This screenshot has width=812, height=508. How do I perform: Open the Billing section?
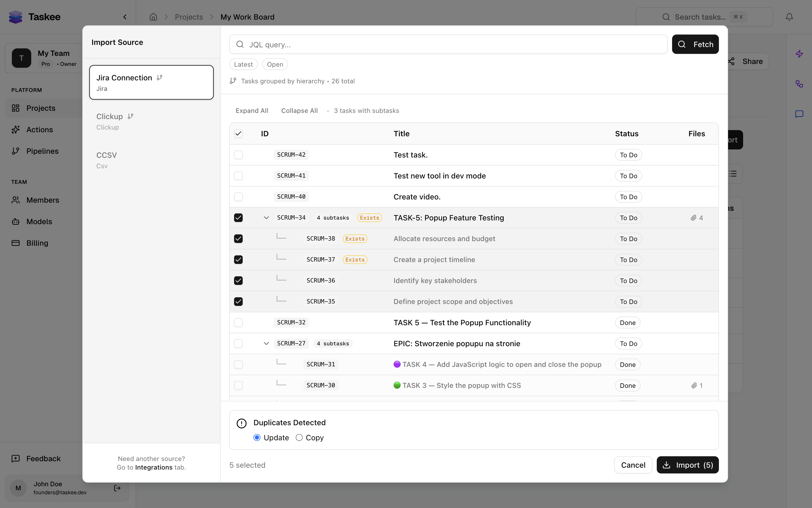pos(37,243)
